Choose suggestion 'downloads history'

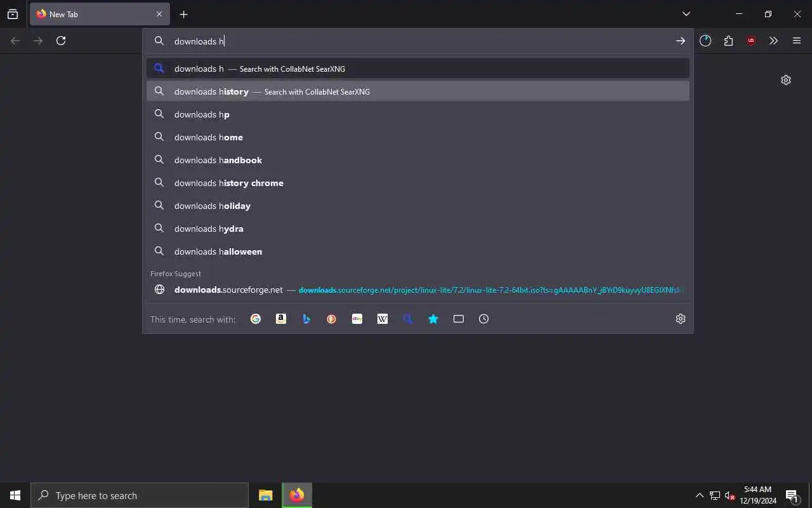(418, 91)
